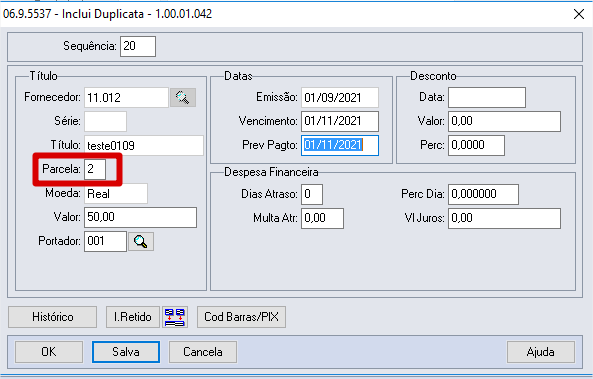Click the Prev Pagto date field
The image size is (593, 379).
340,145
